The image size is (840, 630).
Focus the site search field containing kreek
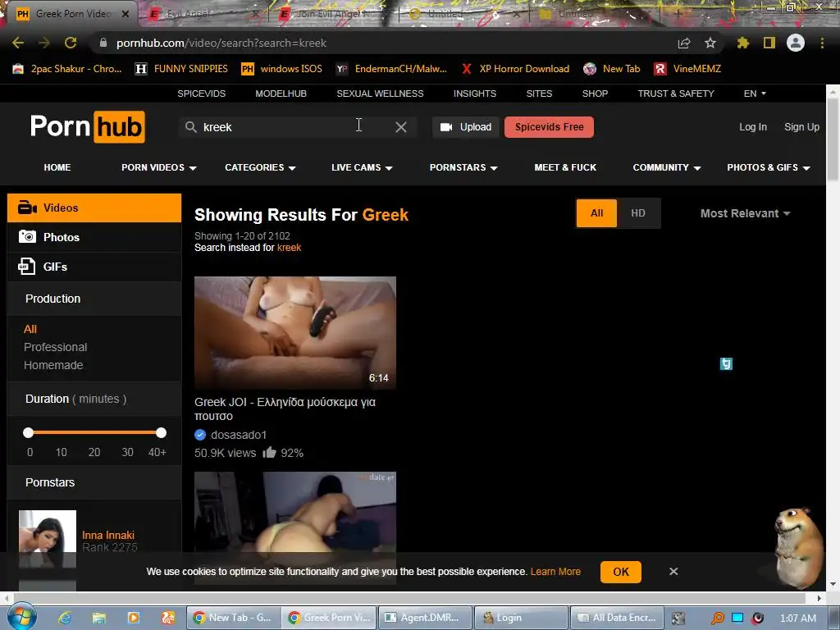[x=297, y=127]
